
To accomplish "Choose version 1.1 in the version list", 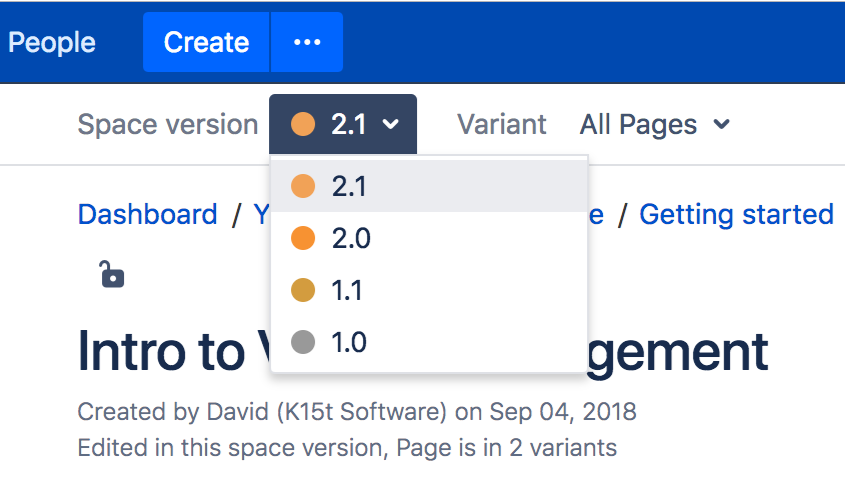I will click(347, 290).
